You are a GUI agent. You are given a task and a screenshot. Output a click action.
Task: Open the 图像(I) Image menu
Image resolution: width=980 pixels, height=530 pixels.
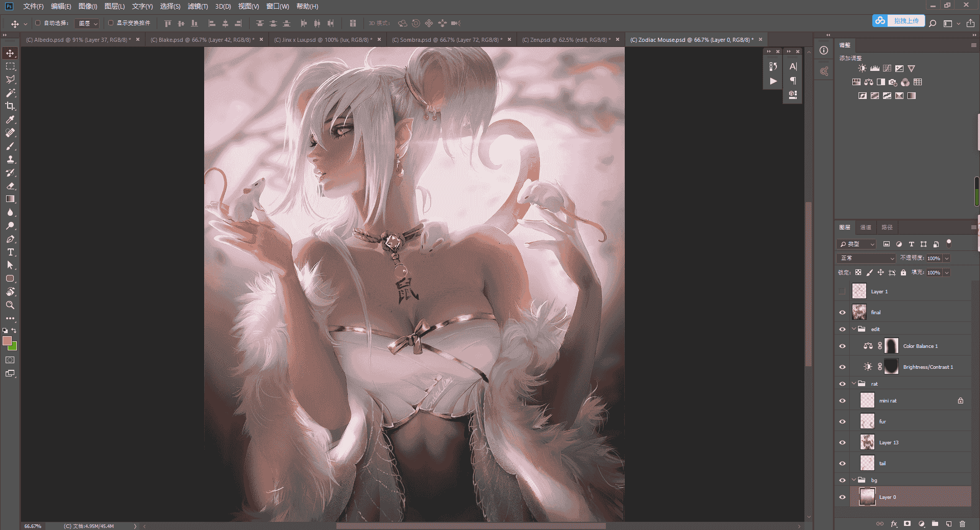point(88,6)
